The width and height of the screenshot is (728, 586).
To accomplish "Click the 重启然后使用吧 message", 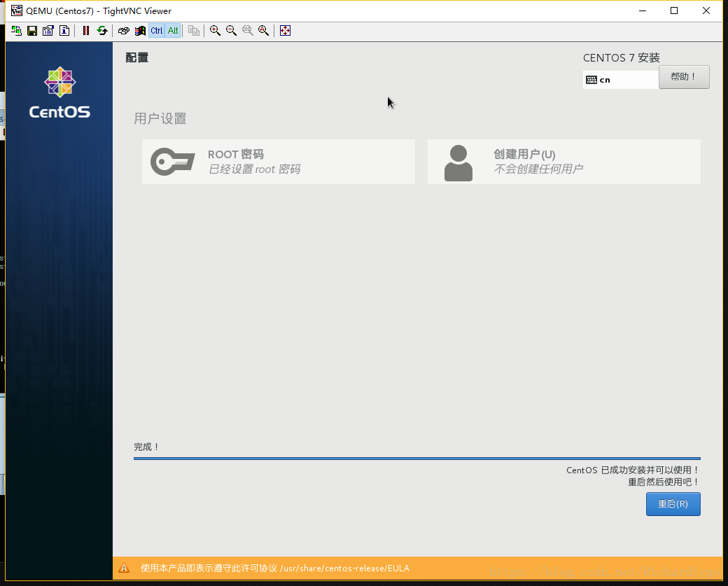I will click(x=664, y=482).
